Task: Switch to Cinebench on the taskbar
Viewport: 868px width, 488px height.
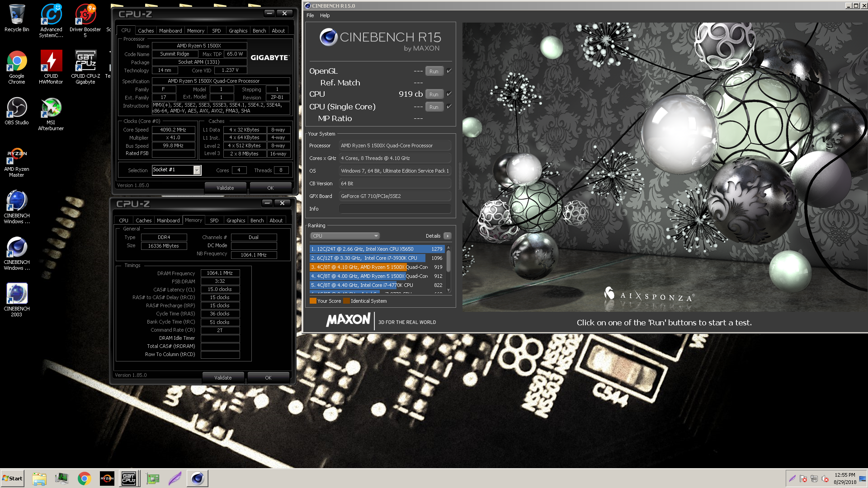Action: point(198,479)
